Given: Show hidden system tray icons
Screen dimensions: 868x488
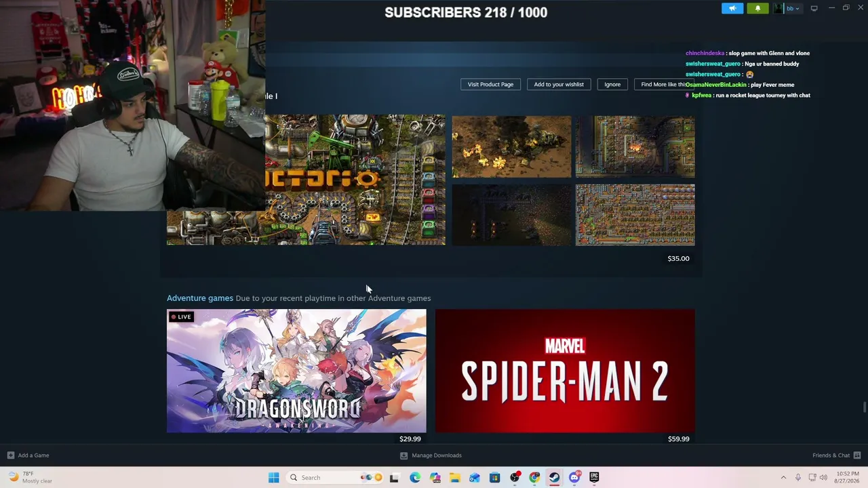Looking at the screenshot, I should (x=783, y=478).
